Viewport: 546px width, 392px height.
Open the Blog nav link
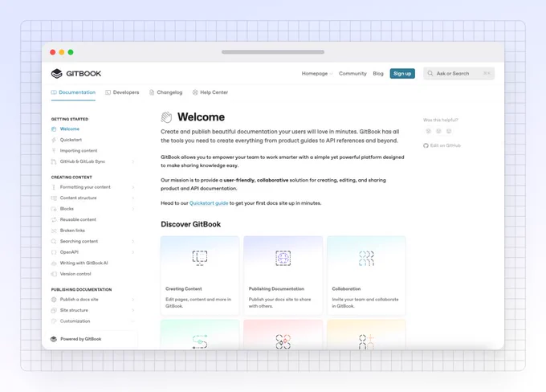coord(378,74)
